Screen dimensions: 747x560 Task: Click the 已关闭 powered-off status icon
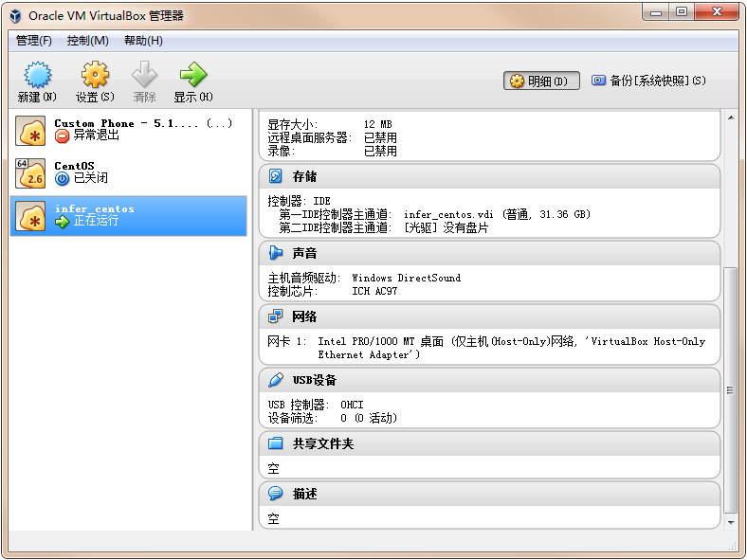pyautogui.click(x=62, y=178)
